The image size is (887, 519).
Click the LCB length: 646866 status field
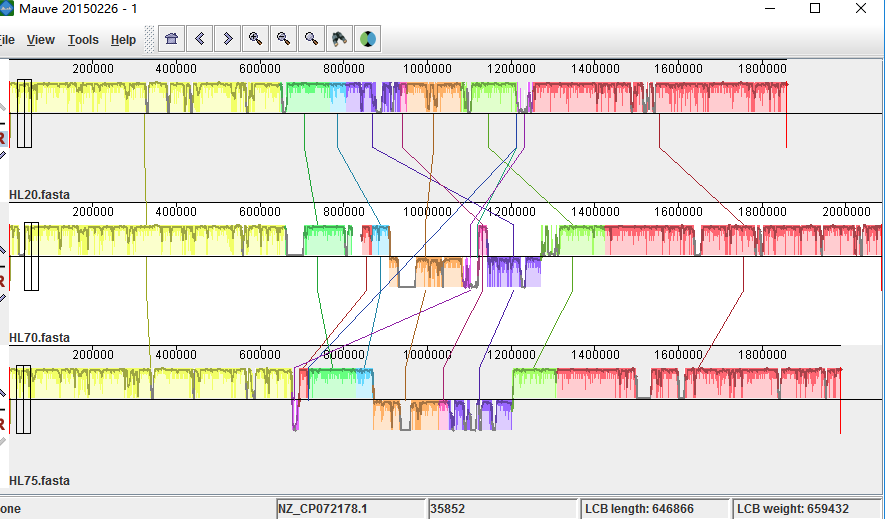655,509
